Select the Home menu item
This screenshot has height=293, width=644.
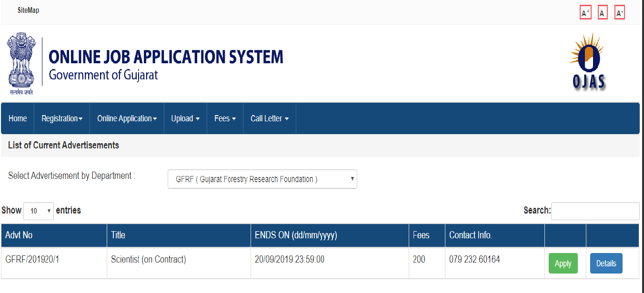pyautogui.click(x=17, y=118)
